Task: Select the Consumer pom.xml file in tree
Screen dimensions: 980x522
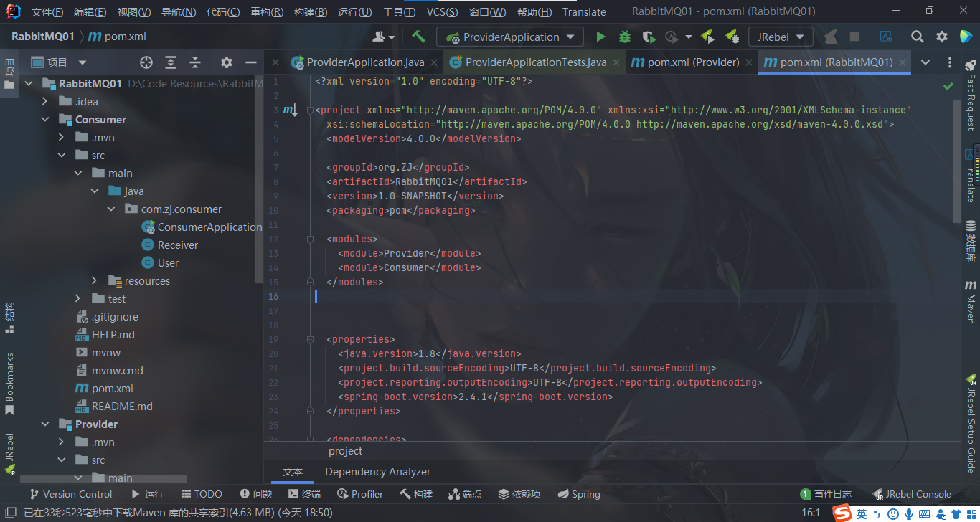Action: pyautogui.click(x=105, y=389)
